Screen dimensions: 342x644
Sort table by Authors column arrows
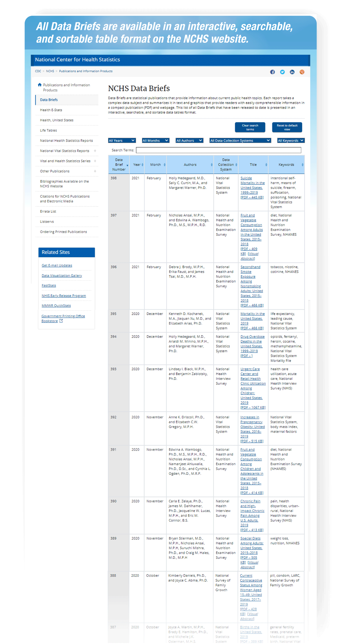pyautogui.click(x=211, y=164)
